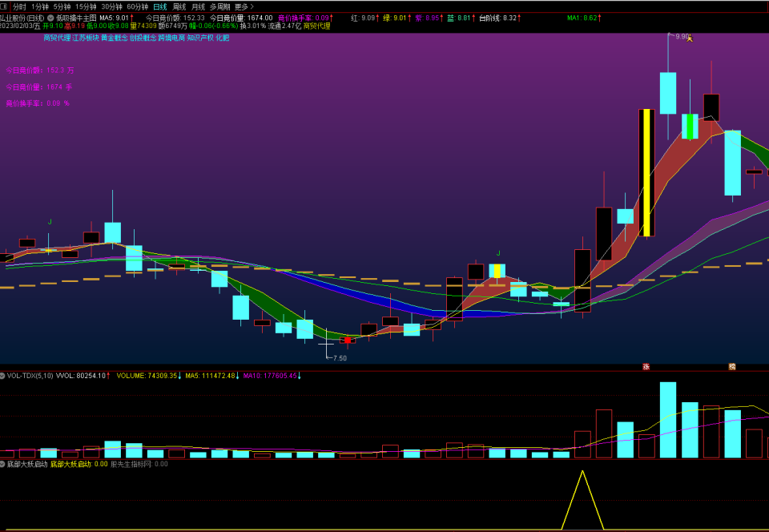Viewport: 769px width, 532px height.
Task: Switch to the 周线 weekly chart tab
Action: pos(179,7)
